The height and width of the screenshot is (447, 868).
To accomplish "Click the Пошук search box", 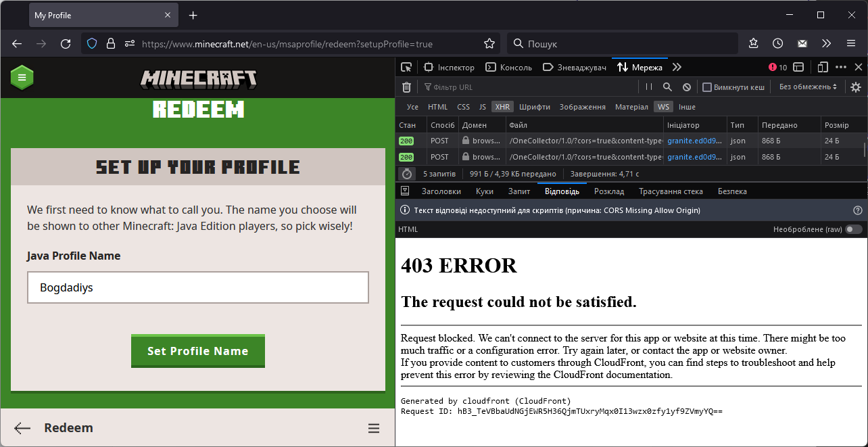I will (623, 43).
